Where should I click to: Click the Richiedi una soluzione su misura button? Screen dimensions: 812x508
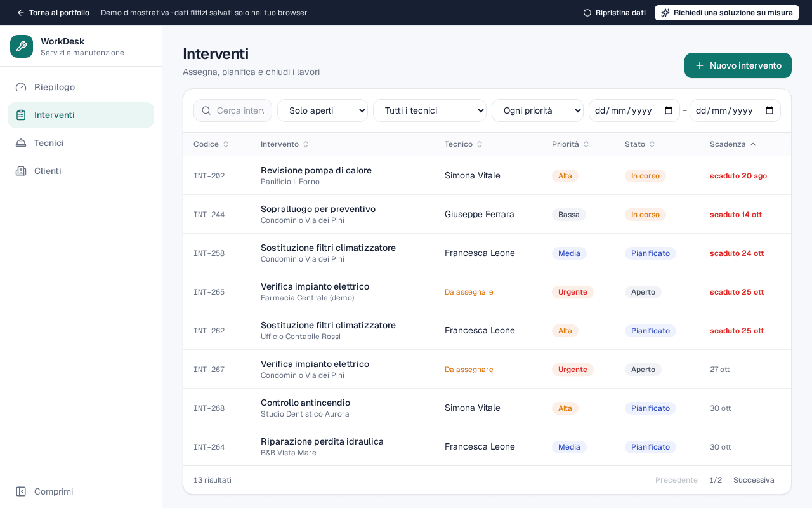(x=727, y=13)
